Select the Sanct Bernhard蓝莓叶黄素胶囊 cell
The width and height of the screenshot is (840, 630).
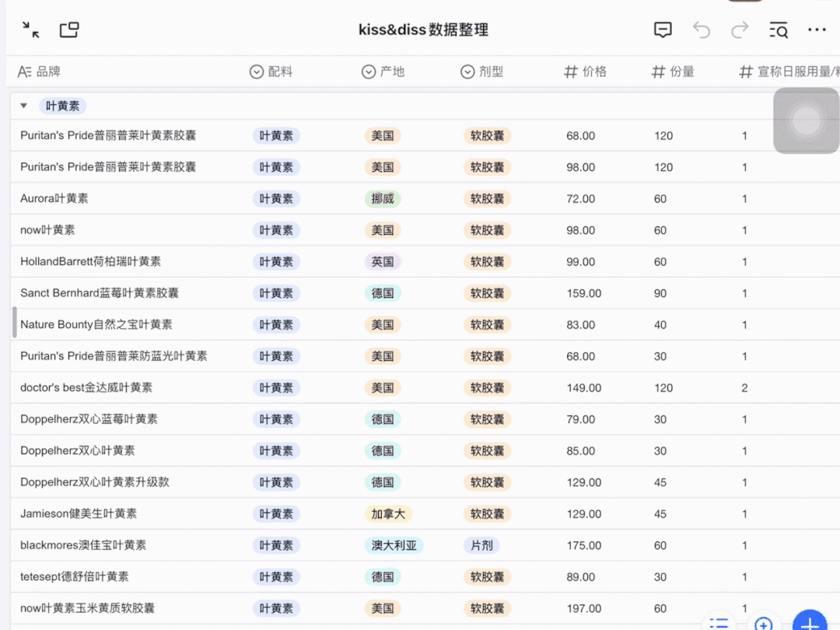pos(100,293)
